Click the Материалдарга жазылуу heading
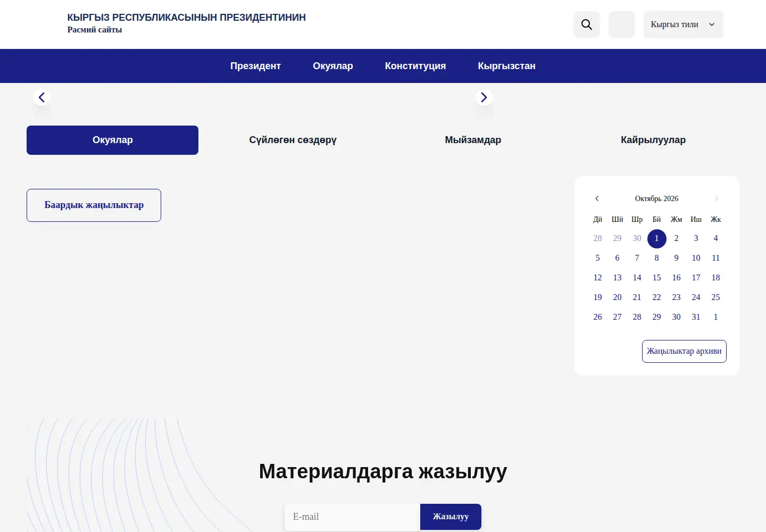 pos(383,471)
